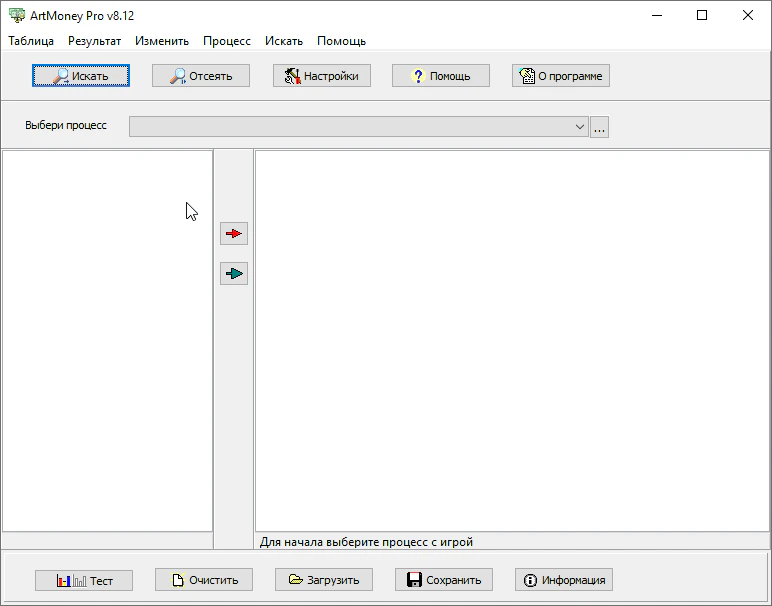
Task: Open the Искать menu in menu bar
Action: (x=284, y=41)
